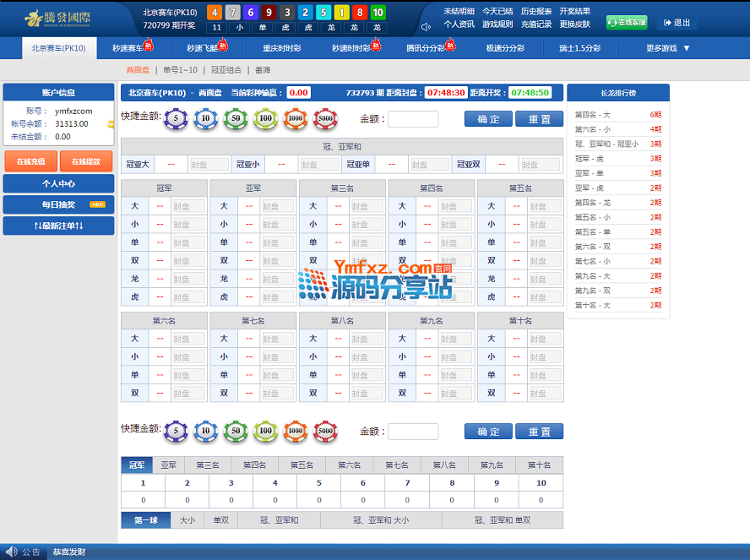The width and height of the screenshot is (750, 560).
Task: Open the 历史报表 history report link
Action: [x=536, y=12]
